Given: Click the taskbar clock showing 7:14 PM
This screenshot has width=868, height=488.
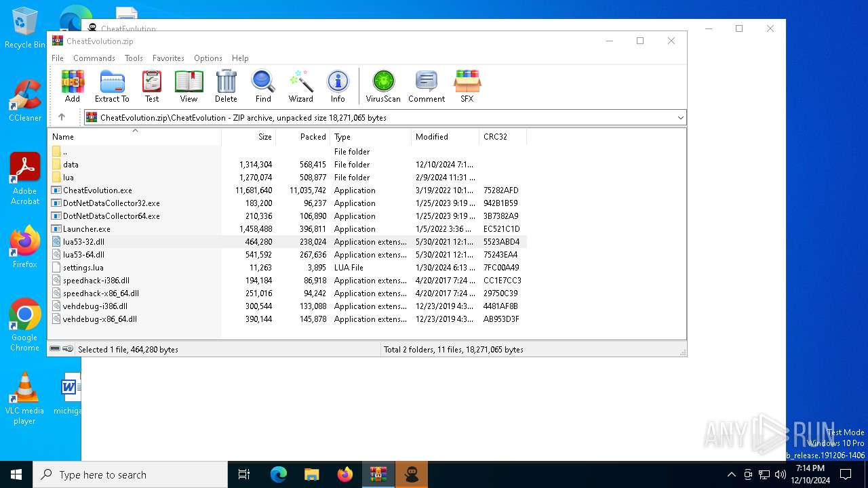Looking at the screenshot, I should coord(811,474).
